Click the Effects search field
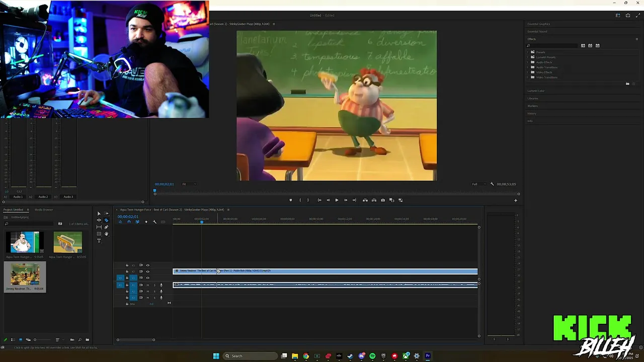This screenshot has width=644, height=362. click(553, 46)
